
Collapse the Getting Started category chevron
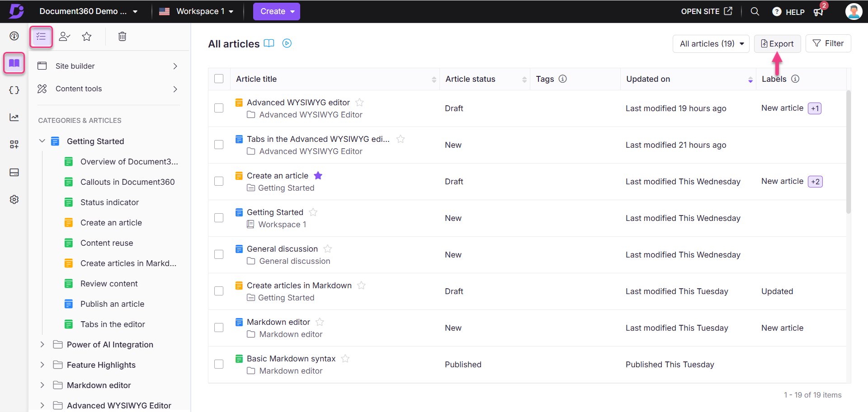pos(42,141)
